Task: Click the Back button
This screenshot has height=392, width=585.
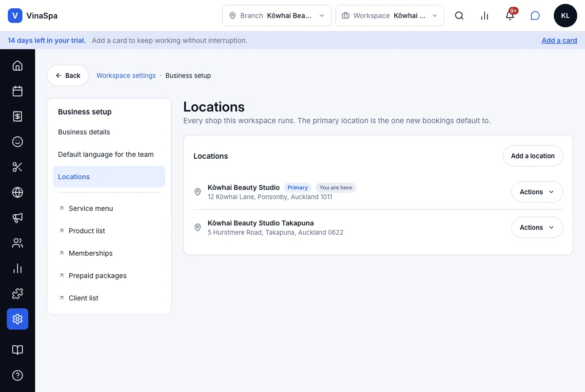Action: coord(68,75)
